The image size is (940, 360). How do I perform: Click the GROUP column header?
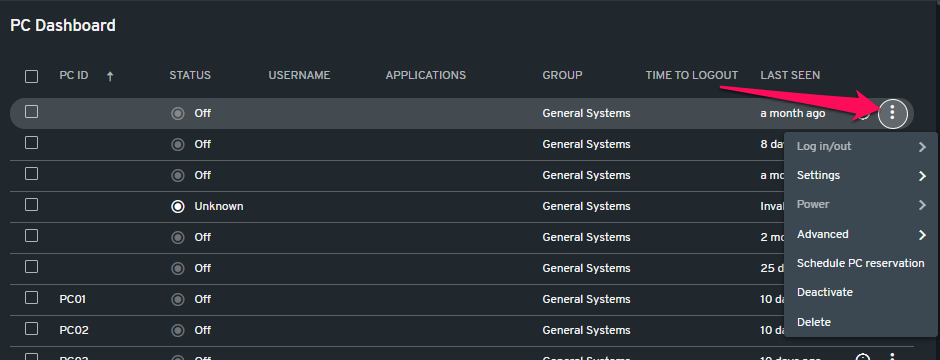562,75
